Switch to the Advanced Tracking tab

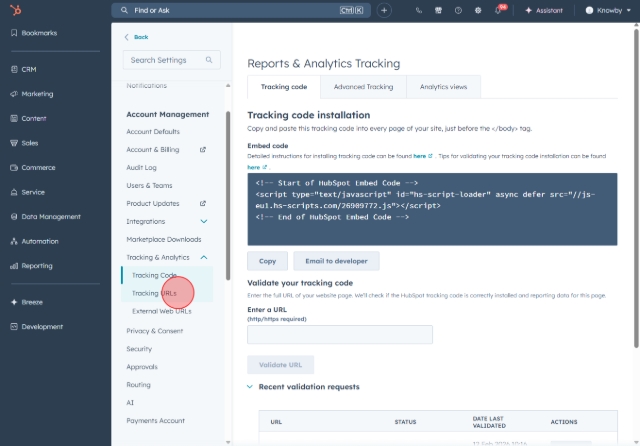363,87
